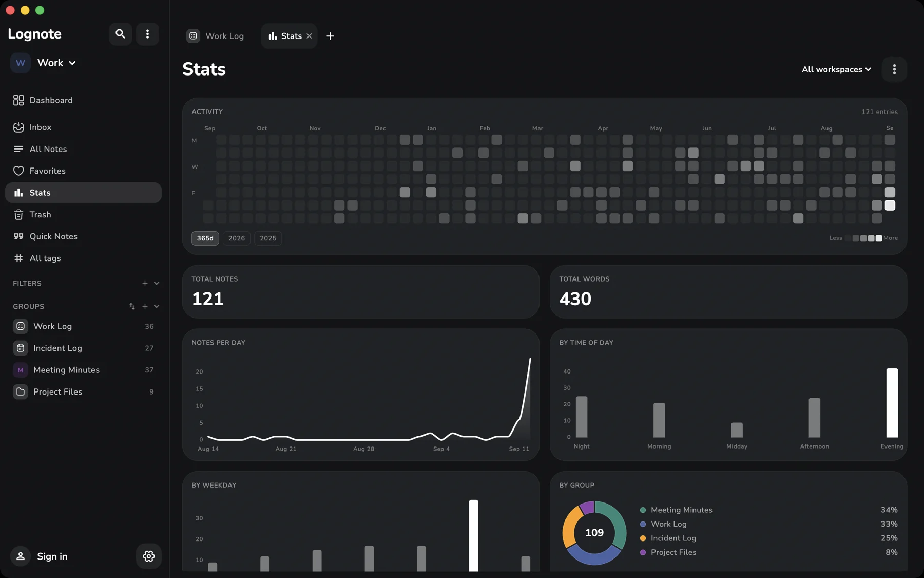Open Quick Notes
The height and width of the screenshot is (578, 924).
click(83, 236)
